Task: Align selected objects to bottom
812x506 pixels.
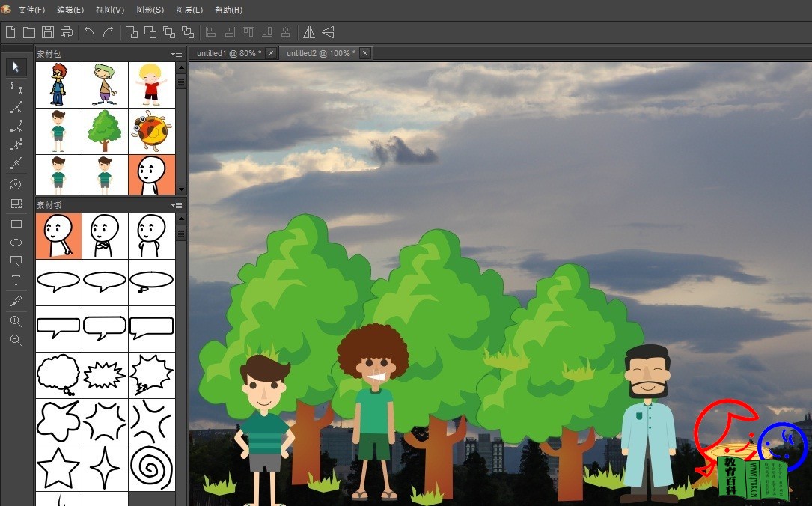Action: coord(267,33)
